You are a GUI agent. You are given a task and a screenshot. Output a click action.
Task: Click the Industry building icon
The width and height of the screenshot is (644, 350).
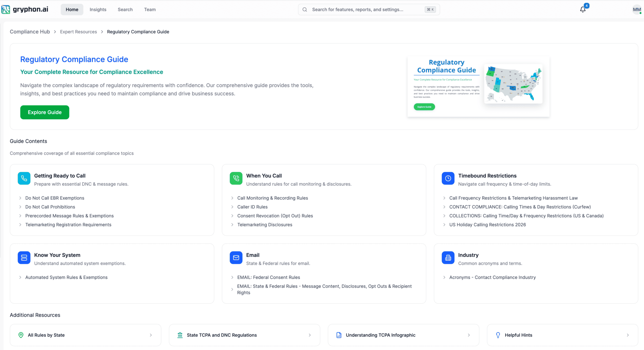click(448, 258)
